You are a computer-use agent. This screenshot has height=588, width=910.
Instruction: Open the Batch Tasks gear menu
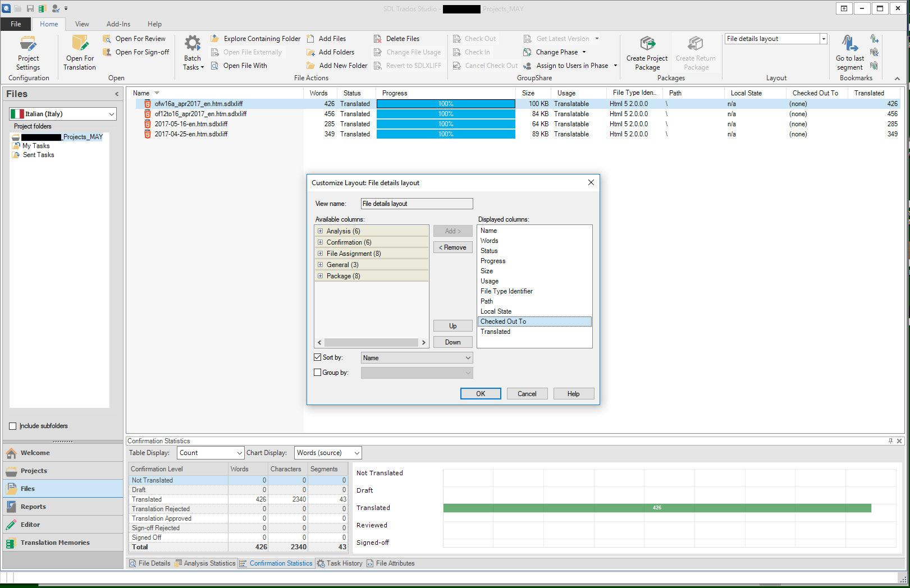193,53
